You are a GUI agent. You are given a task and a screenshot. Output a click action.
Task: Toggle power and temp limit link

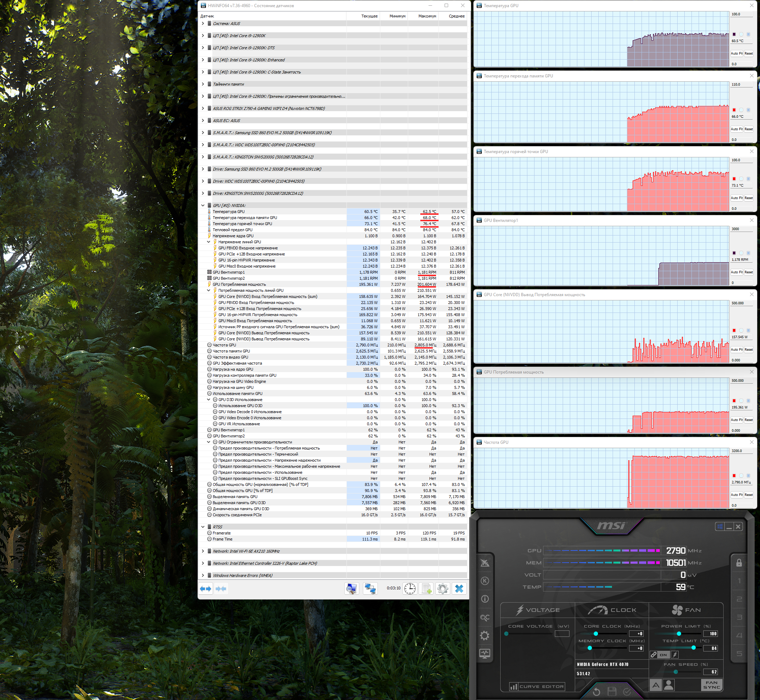click(654, 655)
